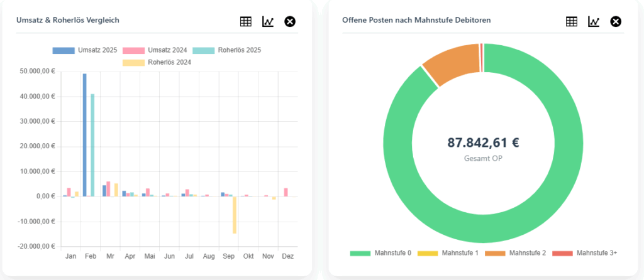Toggle Roherlös 2024 legend entry
The width and height of the screenshot is (644, 280).
coord(157,62)
